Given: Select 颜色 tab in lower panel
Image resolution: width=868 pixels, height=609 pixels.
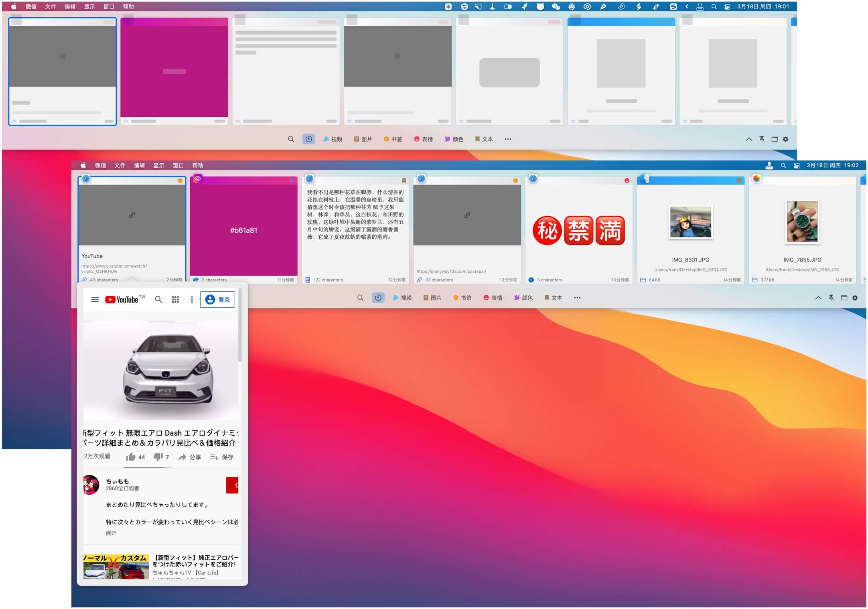Looking at the screenshot, I should pos(523,298).
